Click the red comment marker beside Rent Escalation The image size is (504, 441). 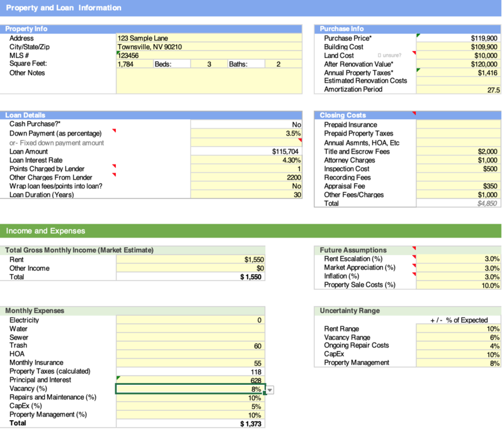(414, 256)
